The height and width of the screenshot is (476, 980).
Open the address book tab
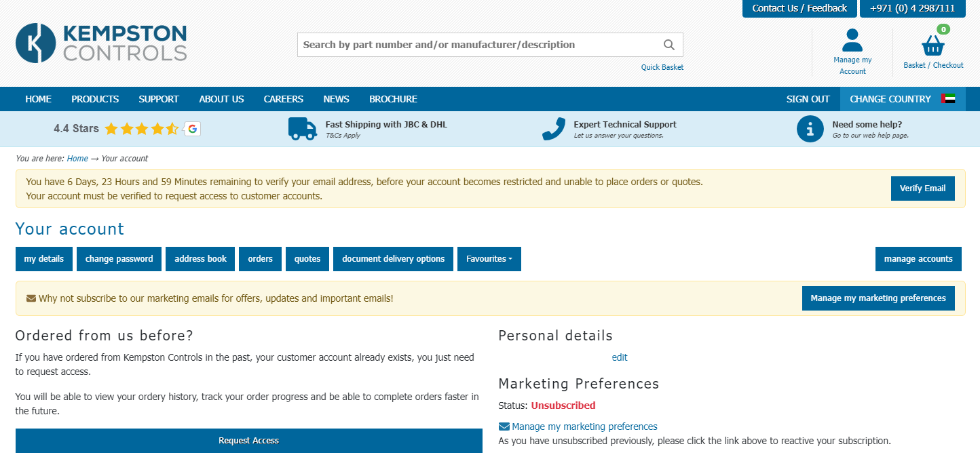[200, 259]
